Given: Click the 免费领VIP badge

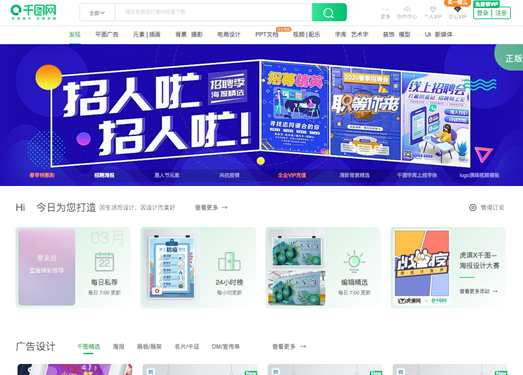Looking at the screenshot, I should 487,4.
